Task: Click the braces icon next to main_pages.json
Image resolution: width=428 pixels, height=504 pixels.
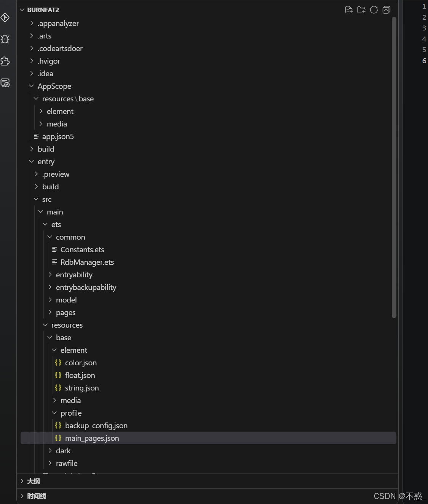Action: 58,438
